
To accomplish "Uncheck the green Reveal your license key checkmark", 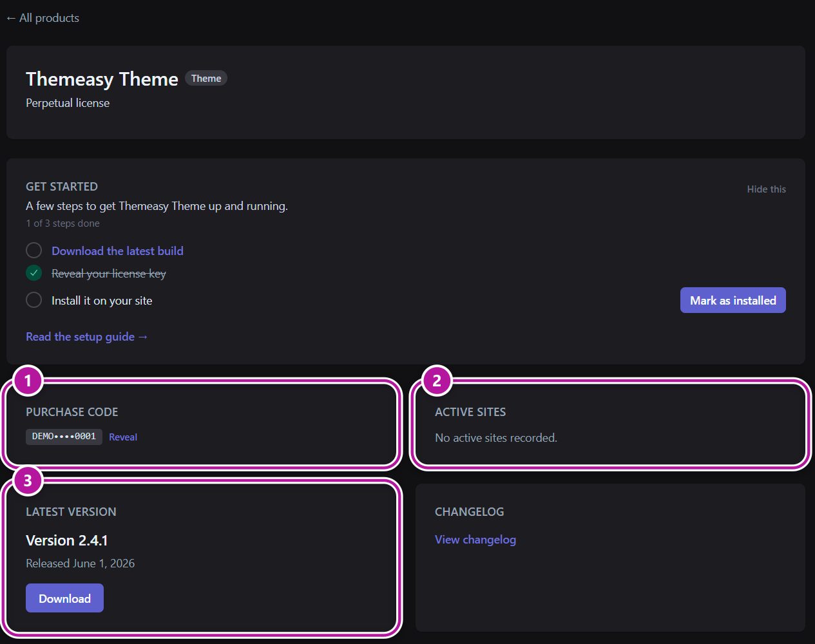I will [x=34, y=273].
